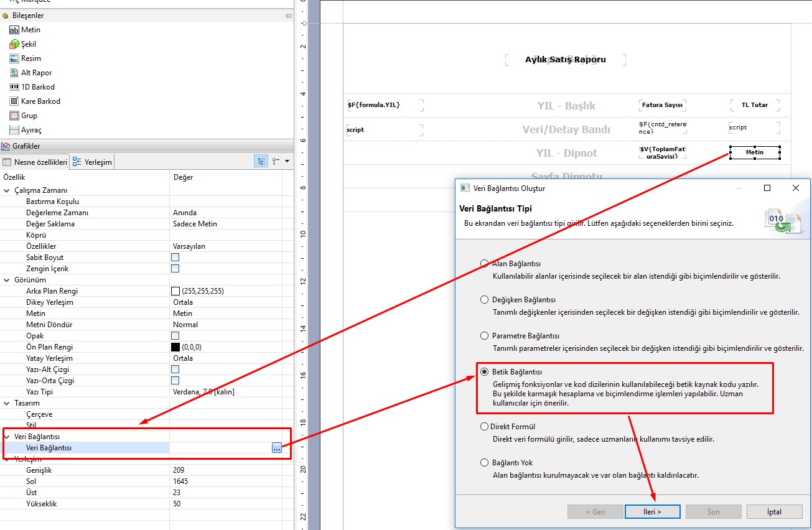Click the Ön Plan Rengi black swatch

coord(175,347)
